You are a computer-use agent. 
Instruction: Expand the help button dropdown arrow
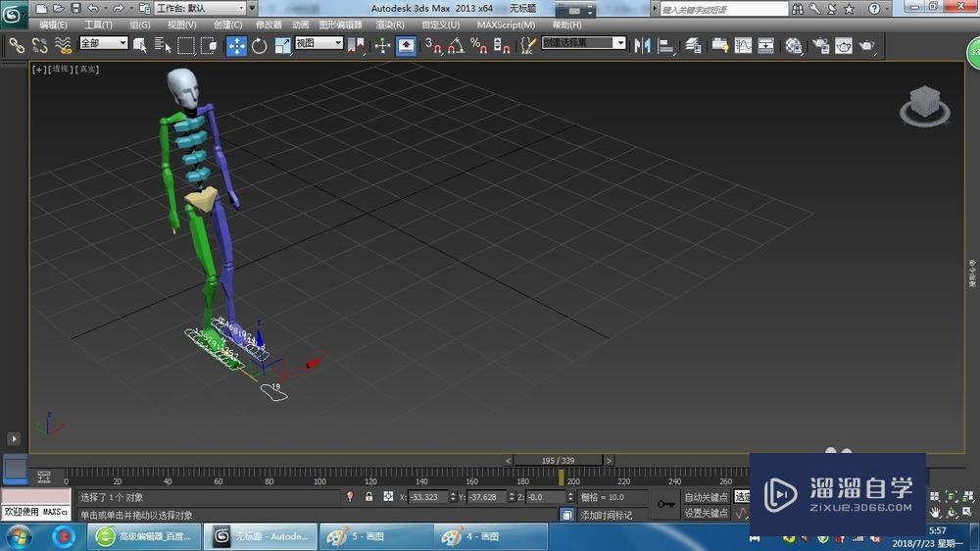887,9
